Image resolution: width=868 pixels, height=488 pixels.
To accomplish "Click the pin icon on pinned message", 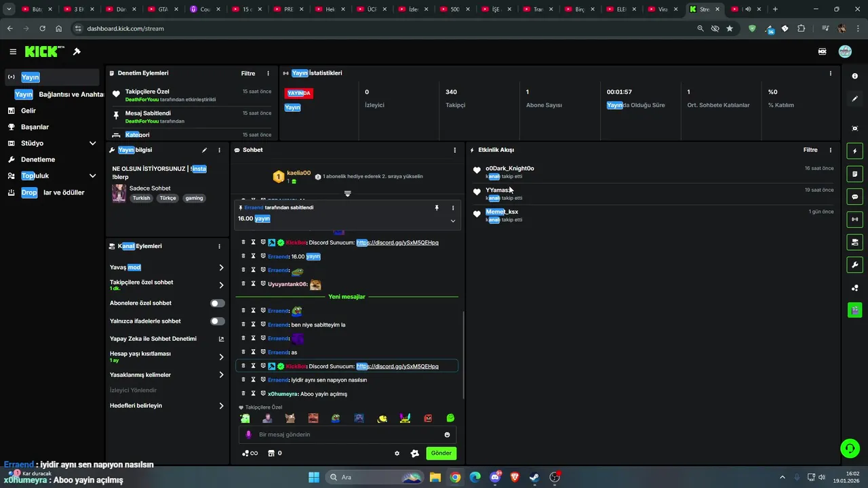I will tap(437, 208).
